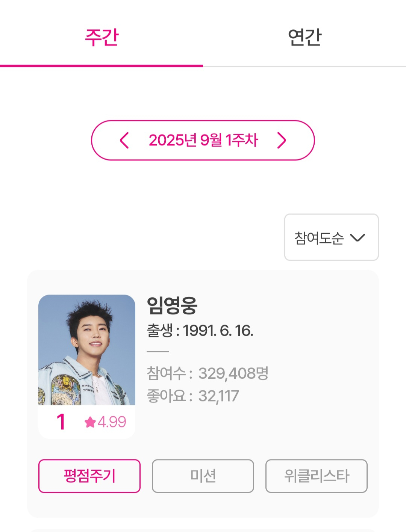Click the down chevron beside 참여도순
This screenshot has width=406, height=532.
tap(357, 237)
